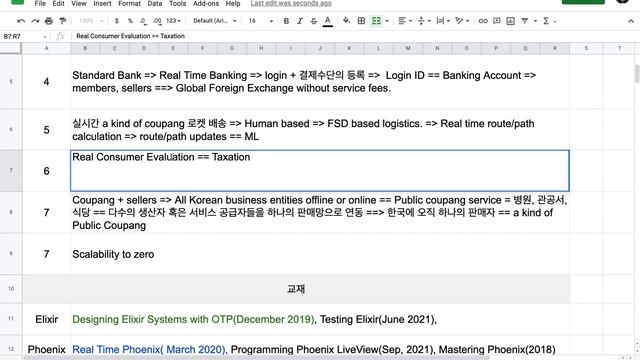Open horizontal align options

(404, 21)
